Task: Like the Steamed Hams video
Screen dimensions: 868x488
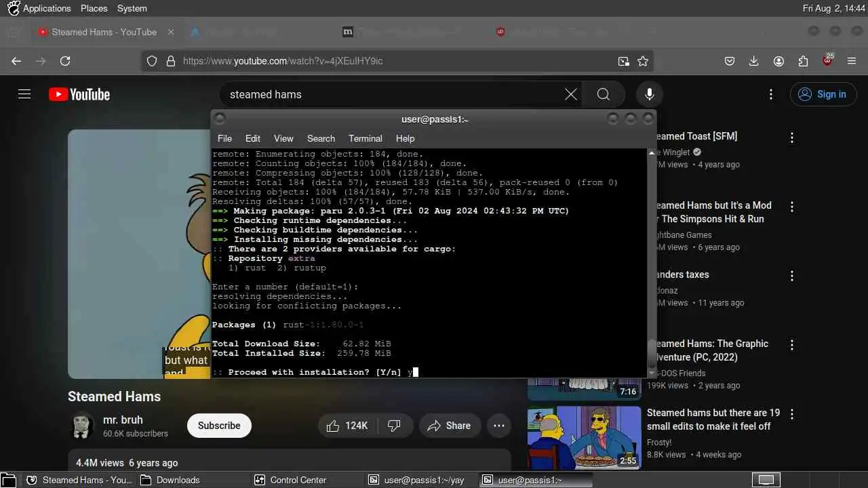Action: pyautogui.click(x=347, y=426)
